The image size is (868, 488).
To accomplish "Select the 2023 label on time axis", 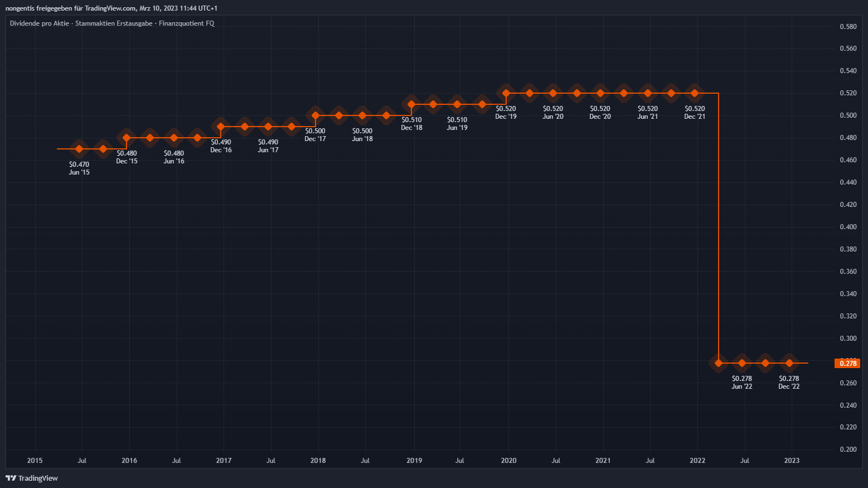I will [792, 461].
